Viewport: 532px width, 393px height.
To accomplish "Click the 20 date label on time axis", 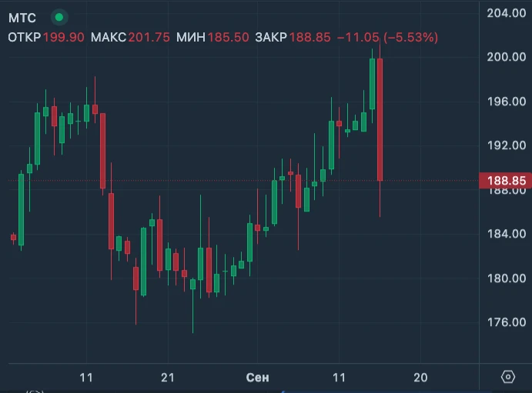I will (x=420, y=378).
